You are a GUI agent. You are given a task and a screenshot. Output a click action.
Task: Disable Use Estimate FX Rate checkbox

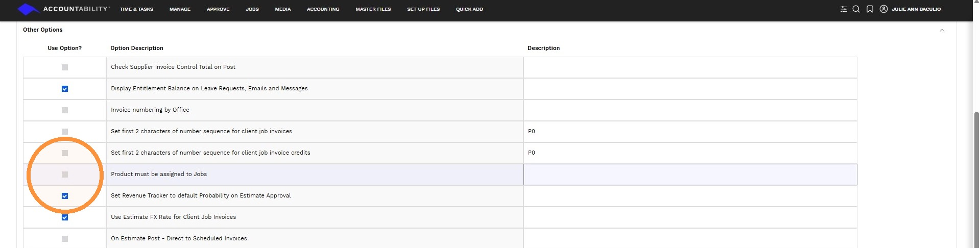(65, 217)
